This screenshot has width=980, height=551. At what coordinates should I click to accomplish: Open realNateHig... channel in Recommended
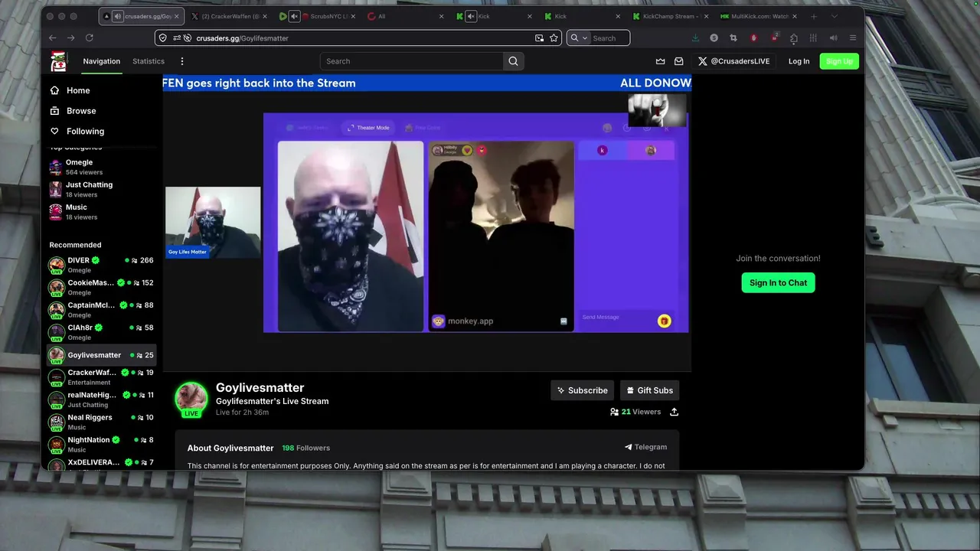101,399
